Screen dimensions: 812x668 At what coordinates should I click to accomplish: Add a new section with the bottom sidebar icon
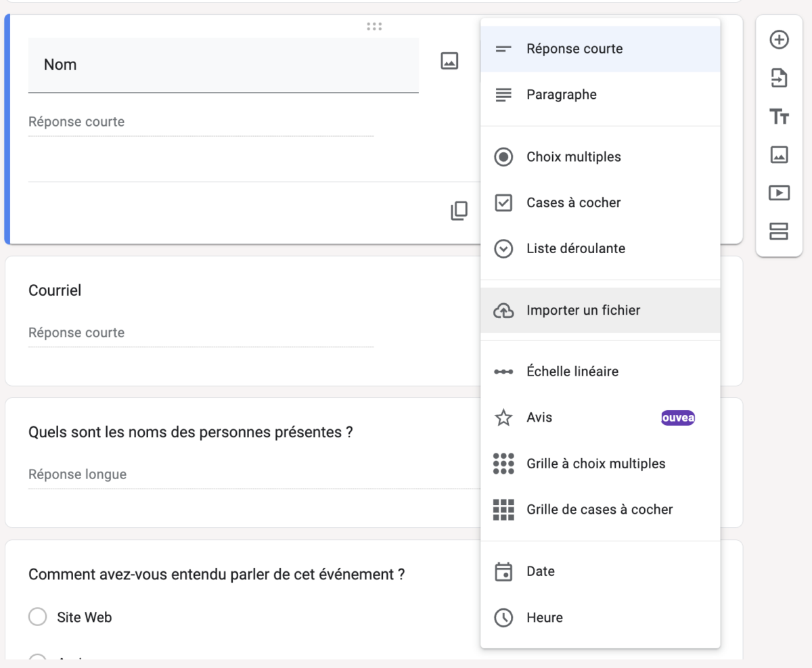point(779,231)
